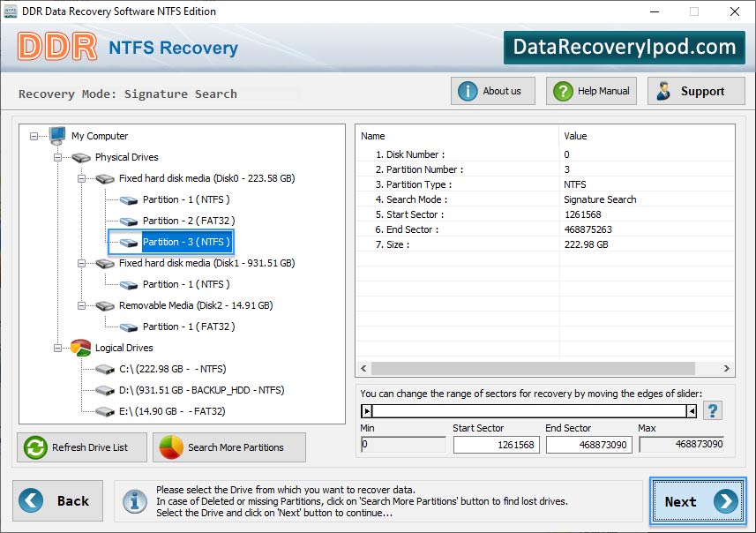The width and height of the screenshot is (756, 533).
Task: Select Disk0 Partition - 1 (NTFS)
Action: [x=186, y=199]
